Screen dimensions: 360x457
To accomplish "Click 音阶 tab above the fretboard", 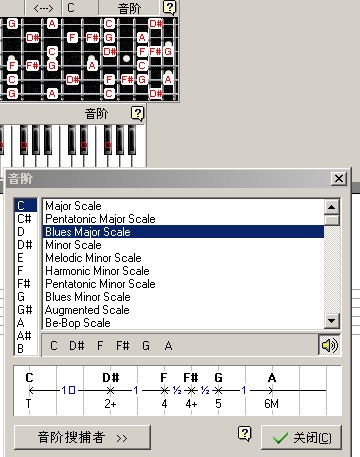I will (129, 8).
